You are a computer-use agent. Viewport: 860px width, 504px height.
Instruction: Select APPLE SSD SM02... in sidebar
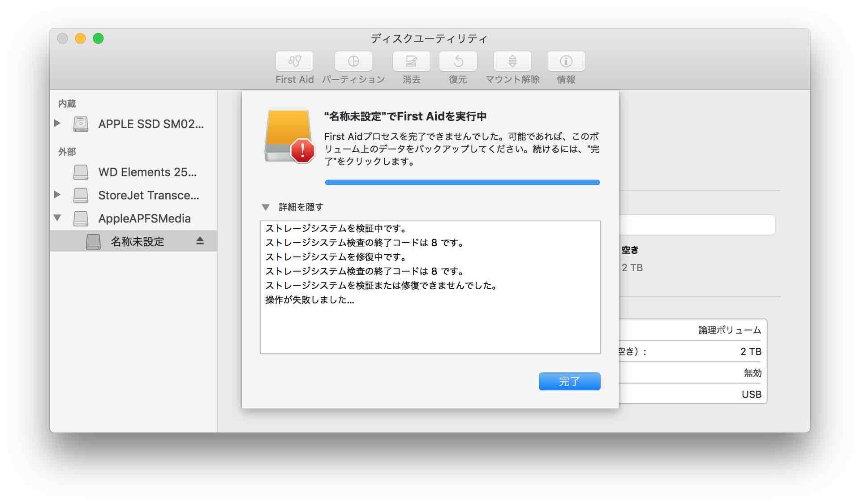(133, 124)
